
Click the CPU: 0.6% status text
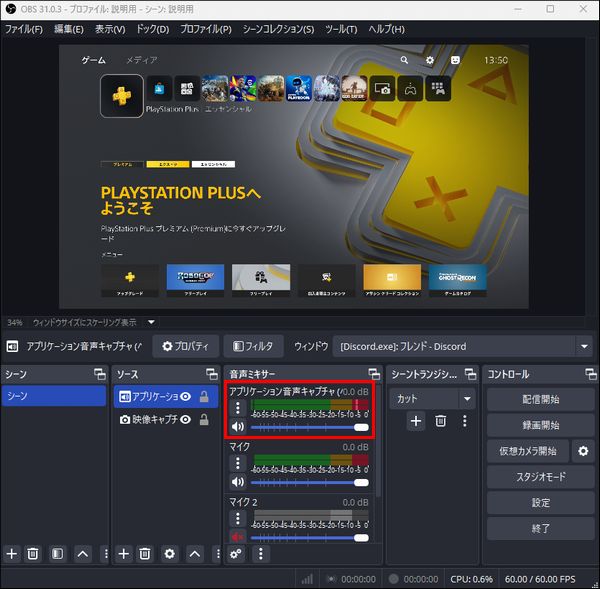471,579
